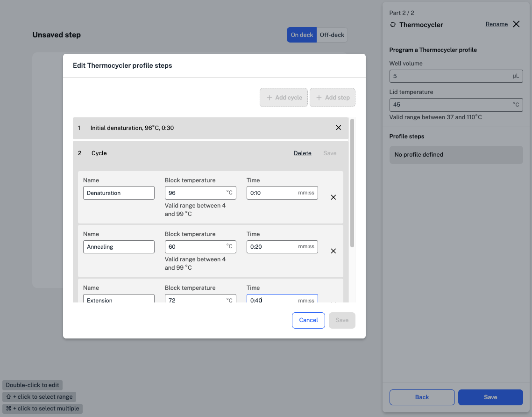Switch to On deck view
532x417 pixels.
(x=302, y=35)
